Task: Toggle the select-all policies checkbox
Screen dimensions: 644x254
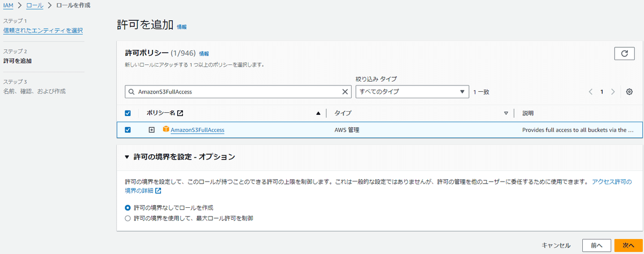Action: pos(128,113)
